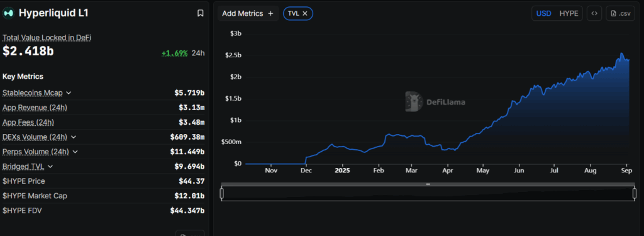
Task: Click the $609.38m DEXs volume value
Action: click(x=187, y=137)
